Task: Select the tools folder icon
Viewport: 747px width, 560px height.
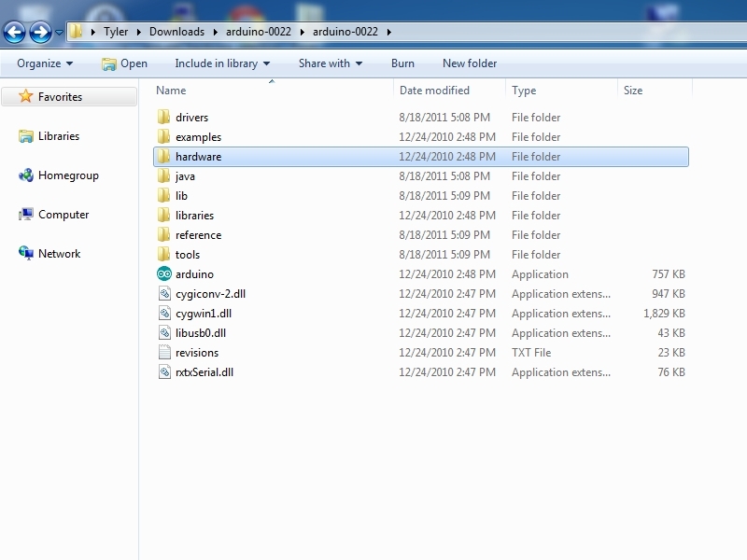Action: 163,254
